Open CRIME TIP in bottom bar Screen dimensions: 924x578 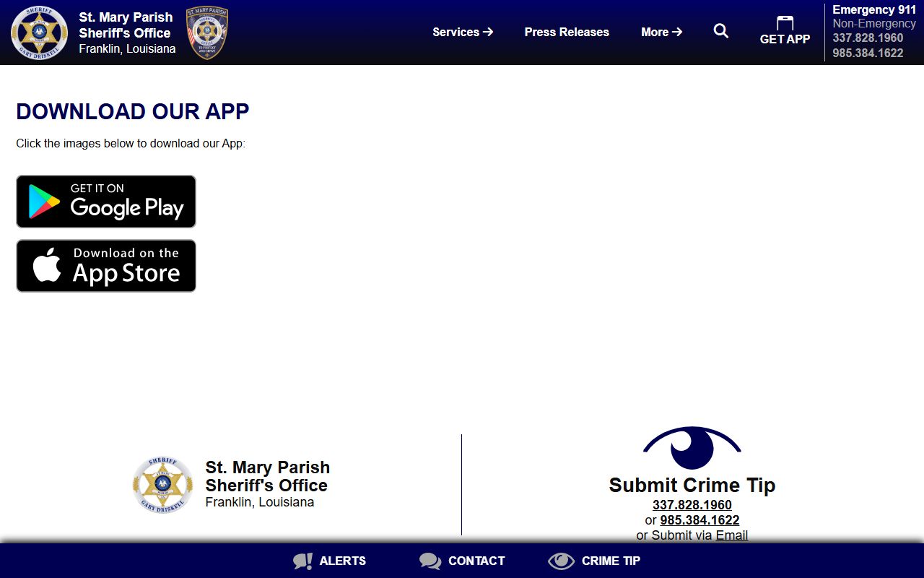click(x=611, y=561)
